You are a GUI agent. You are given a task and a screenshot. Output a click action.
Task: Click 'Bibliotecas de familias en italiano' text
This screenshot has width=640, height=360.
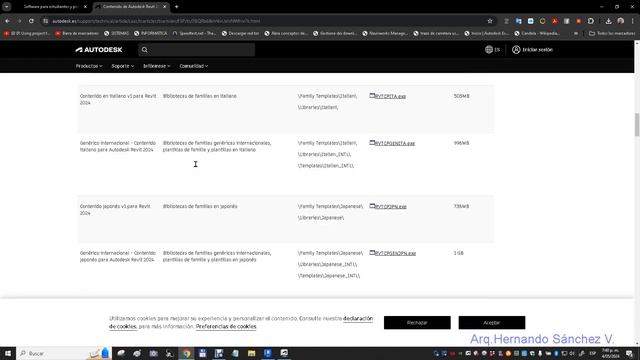[x=200, y=96]
